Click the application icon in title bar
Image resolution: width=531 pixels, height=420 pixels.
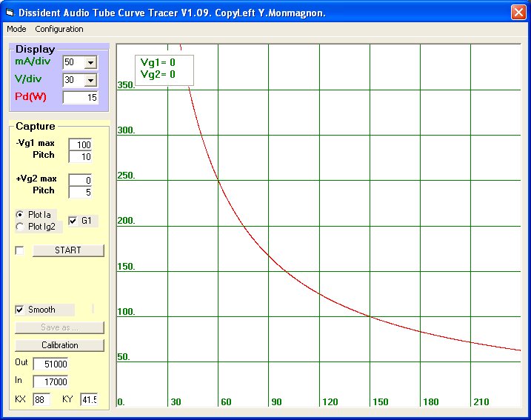[x=10, y=13]
